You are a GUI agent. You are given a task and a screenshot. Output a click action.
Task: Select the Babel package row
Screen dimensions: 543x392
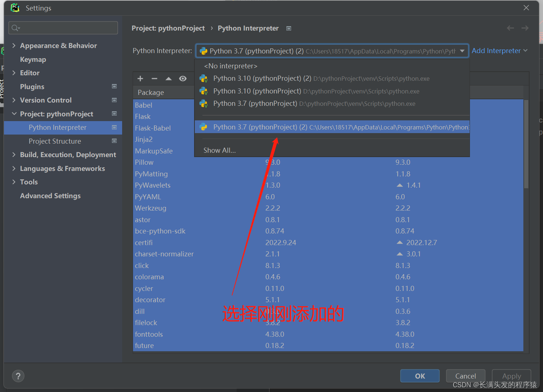click(164, 105)
